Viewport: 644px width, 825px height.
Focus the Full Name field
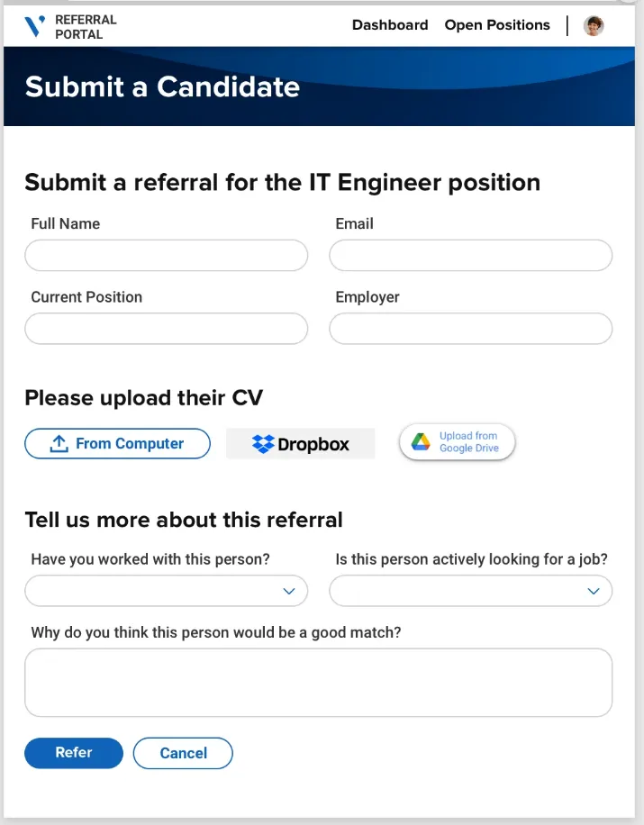coord(166,256)
